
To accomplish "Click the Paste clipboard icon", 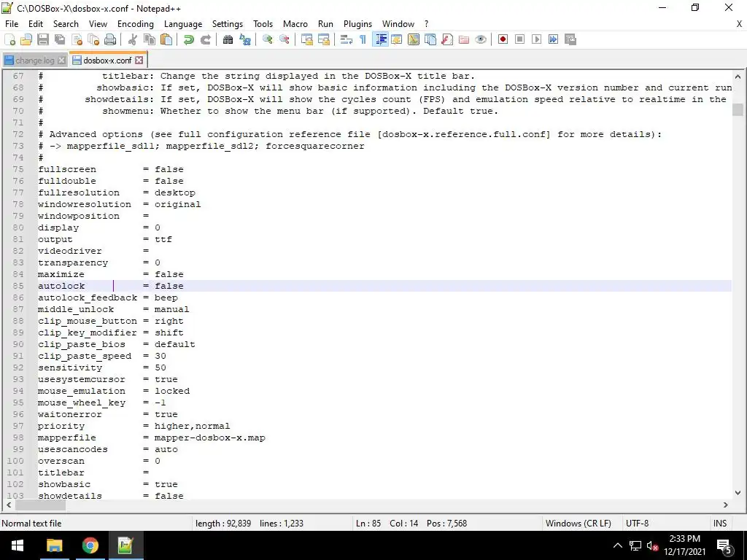I will coord(166,39).
